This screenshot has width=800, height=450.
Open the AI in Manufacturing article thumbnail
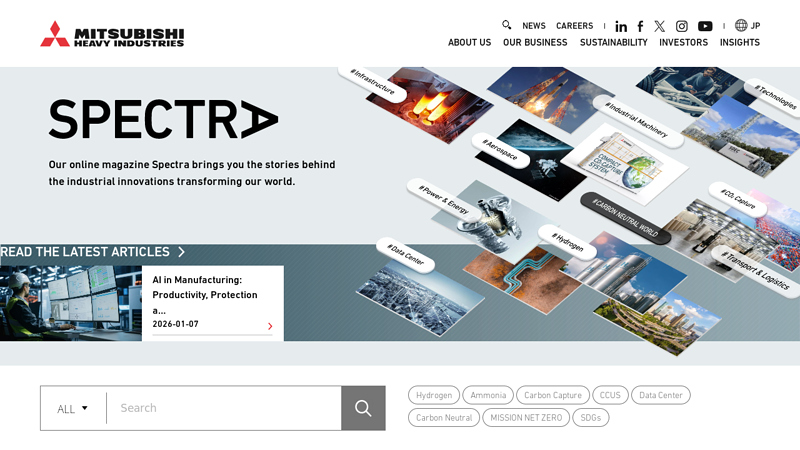pos(70,303)
